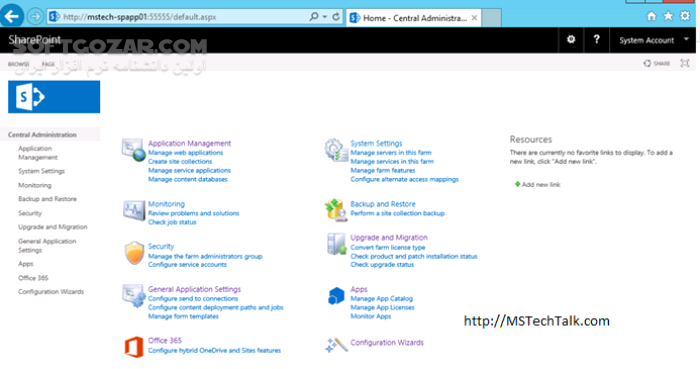Select Security in the sidebar
Image resolution: width=700 pixels, height=369 pixels.
[x=30, y=213]
